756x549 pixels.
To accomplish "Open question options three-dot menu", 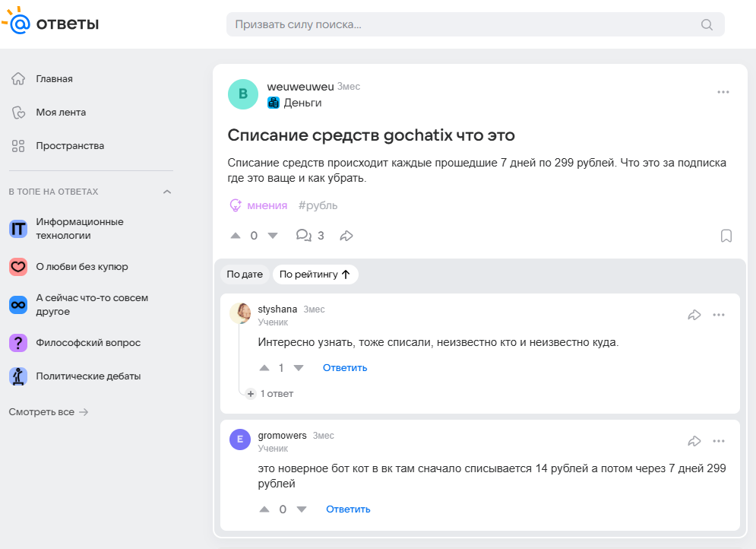I will point(723,92).
